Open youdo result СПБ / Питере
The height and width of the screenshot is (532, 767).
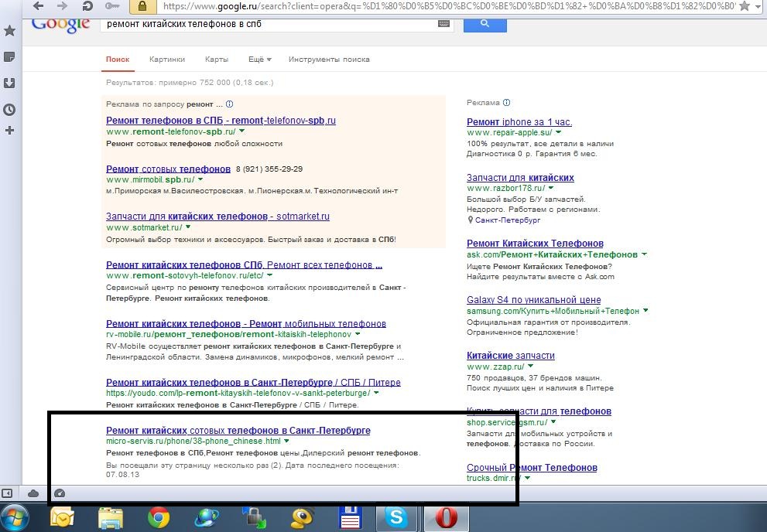tap(253, 382)
